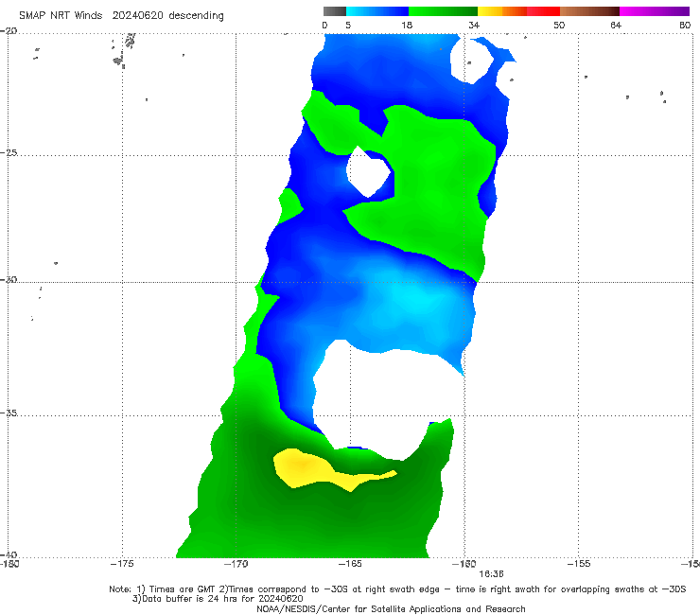Click the note '3)Data buffer is 24 hrs for 20240620'
700x615 pixels.
(218, 599)
